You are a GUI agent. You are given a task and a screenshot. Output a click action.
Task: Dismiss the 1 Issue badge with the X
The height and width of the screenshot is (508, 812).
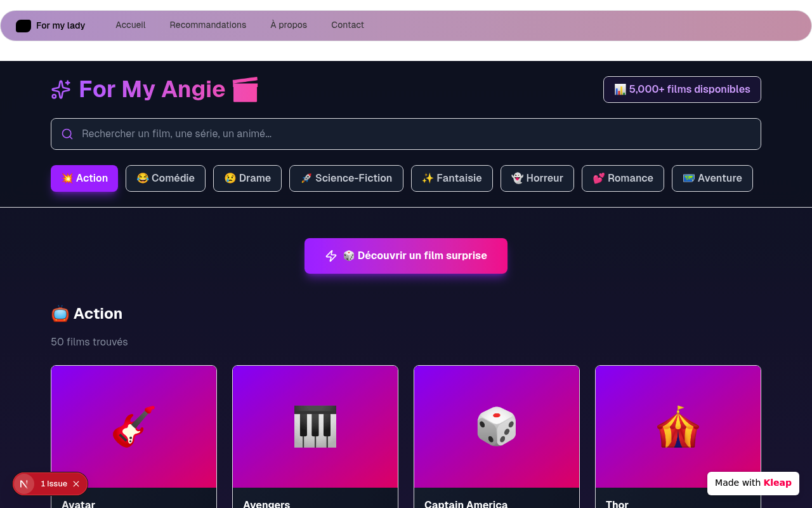(x=76, y=484)
